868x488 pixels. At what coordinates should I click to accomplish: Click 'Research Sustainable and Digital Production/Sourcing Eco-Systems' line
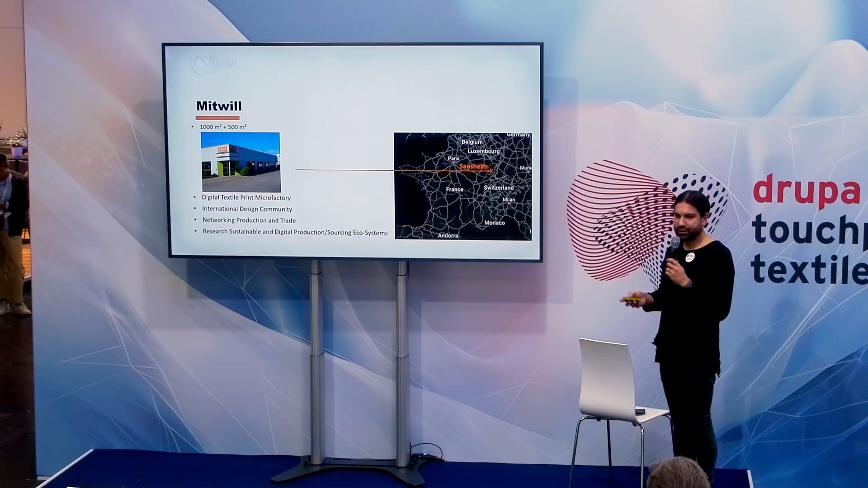pos(295,232)
